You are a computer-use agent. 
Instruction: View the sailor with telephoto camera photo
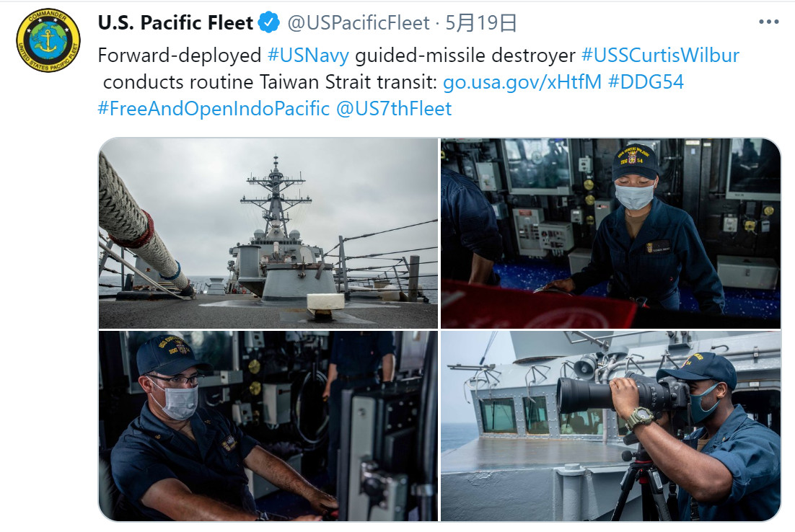tap(610, 425)
